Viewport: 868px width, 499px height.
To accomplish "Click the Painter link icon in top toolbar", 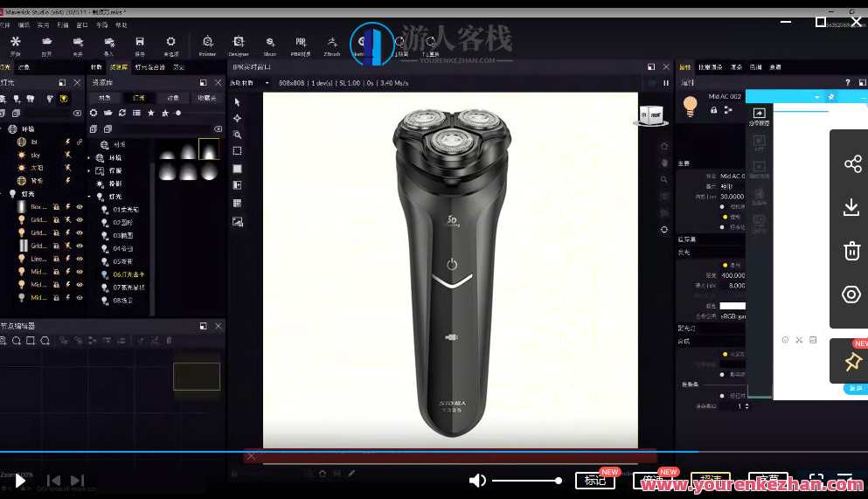I will 207,42.
